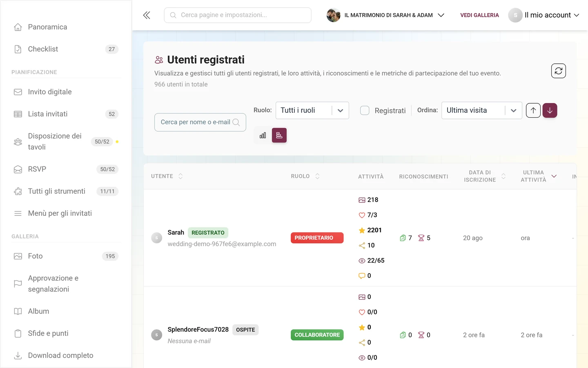Click Sarah's hourglass challenges icon
This screenshot has height=368, width=588.
[421, 238]
